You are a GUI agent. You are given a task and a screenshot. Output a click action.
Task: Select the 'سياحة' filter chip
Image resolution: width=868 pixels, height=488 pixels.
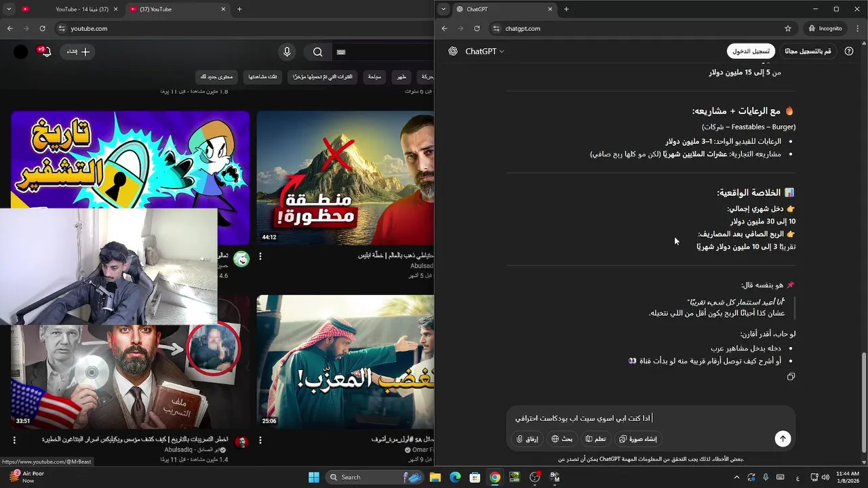pyautogui.click(x=374, y=77)
